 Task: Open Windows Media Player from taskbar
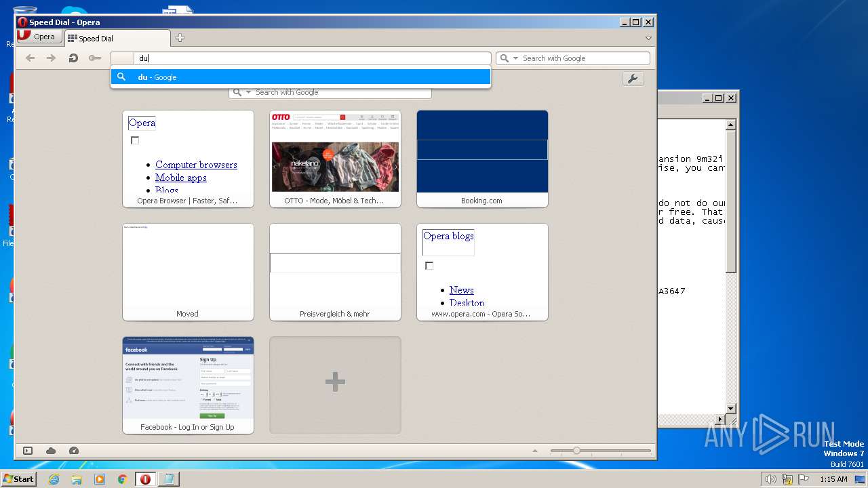click(x=100, y=479)
